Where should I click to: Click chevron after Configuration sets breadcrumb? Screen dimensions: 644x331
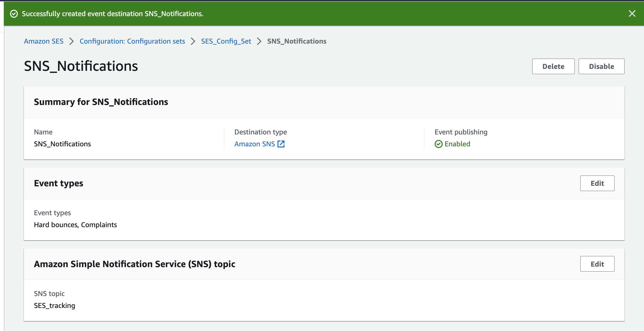(x=193, y=41)
